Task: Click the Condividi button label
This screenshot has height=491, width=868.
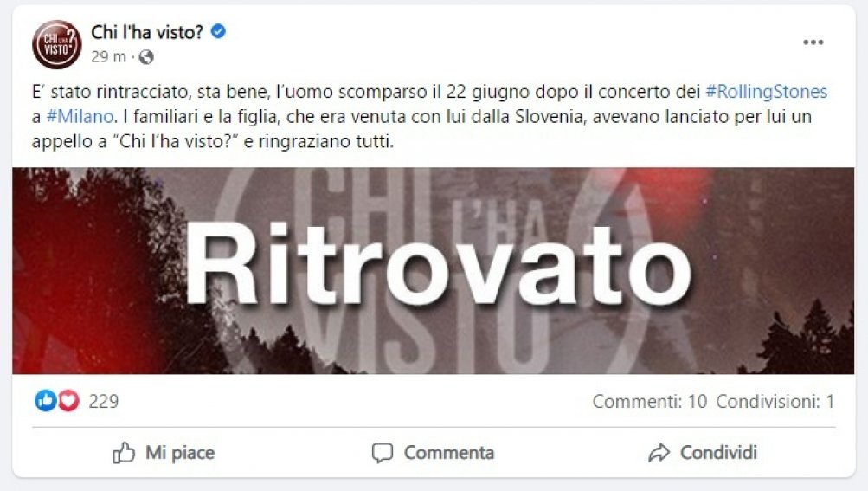Action: (718, 453)
